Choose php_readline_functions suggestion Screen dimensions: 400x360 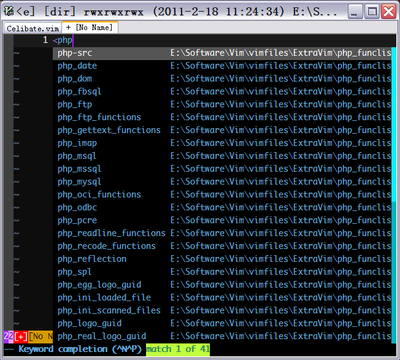tap(222, 233)
